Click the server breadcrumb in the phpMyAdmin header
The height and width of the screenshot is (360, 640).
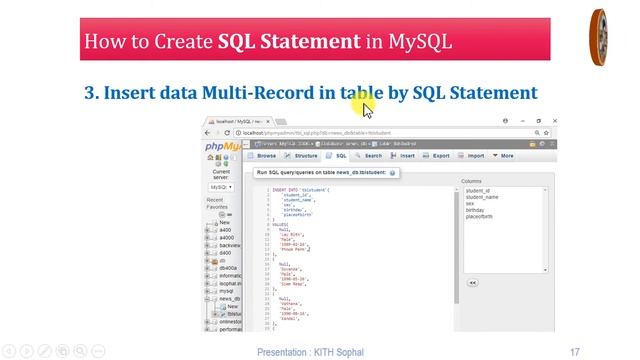pos(284,144)
